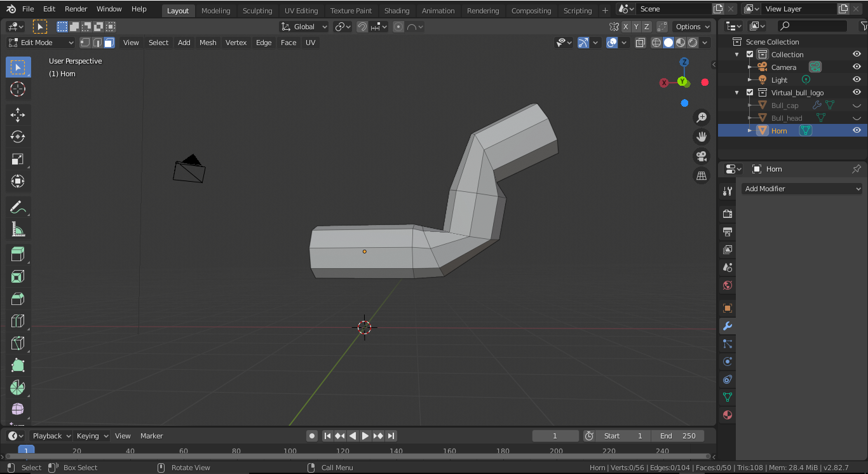This screenshot has height=474, width=868.
Task: Click the Marker menu in timeline
Action: (152, 436)
